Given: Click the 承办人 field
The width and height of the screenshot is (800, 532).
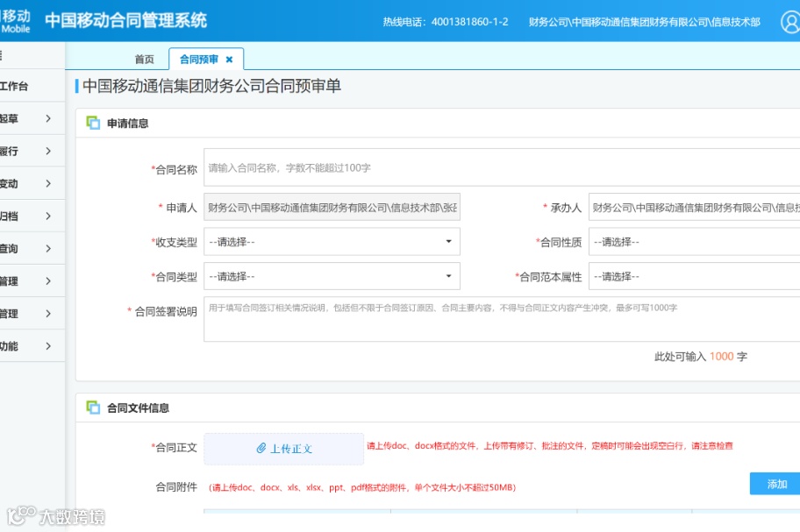Looking at the screenshot, I should point(694,207).
